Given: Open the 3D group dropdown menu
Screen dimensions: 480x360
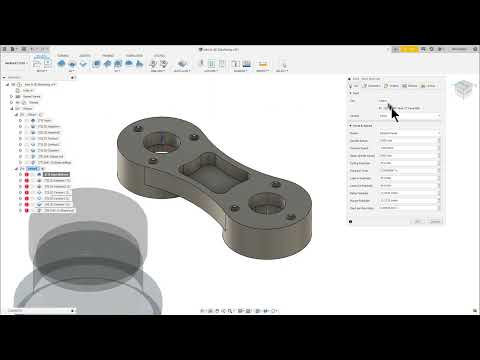Looking at the screenshot, I should pyautogui.click(x=117, y=71).
